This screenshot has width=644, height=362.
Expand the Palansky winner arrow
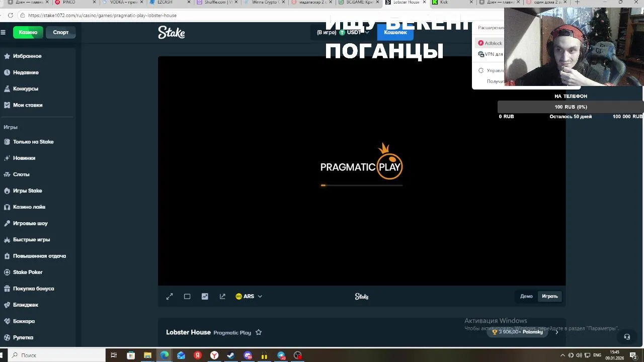point(556,332)
